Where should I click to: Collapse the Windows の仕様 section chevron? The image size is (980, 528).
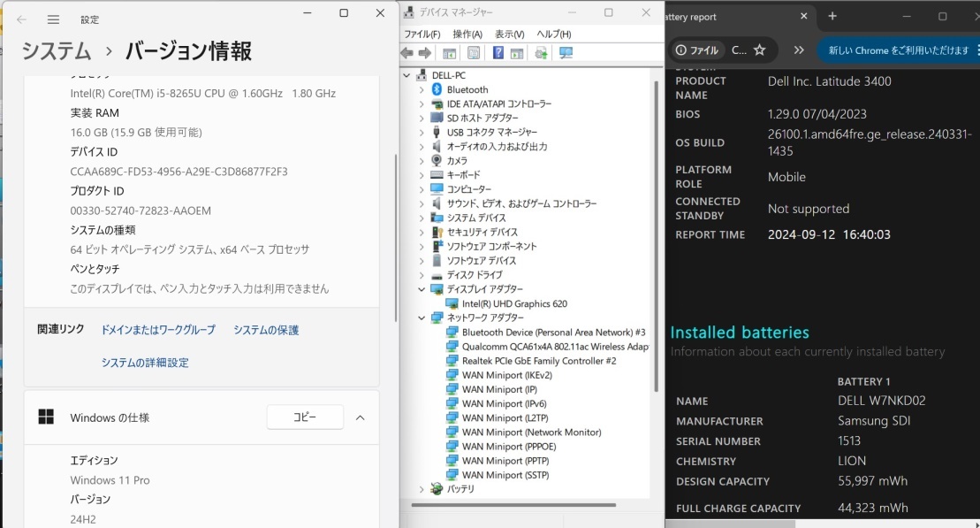[360, 418]
